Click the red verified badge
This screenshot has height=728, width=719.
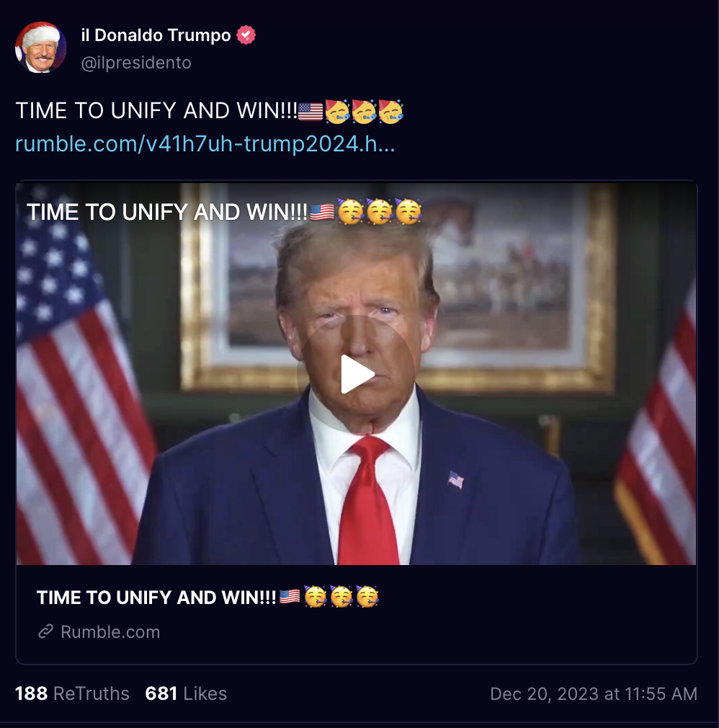[x=246, y=35]
